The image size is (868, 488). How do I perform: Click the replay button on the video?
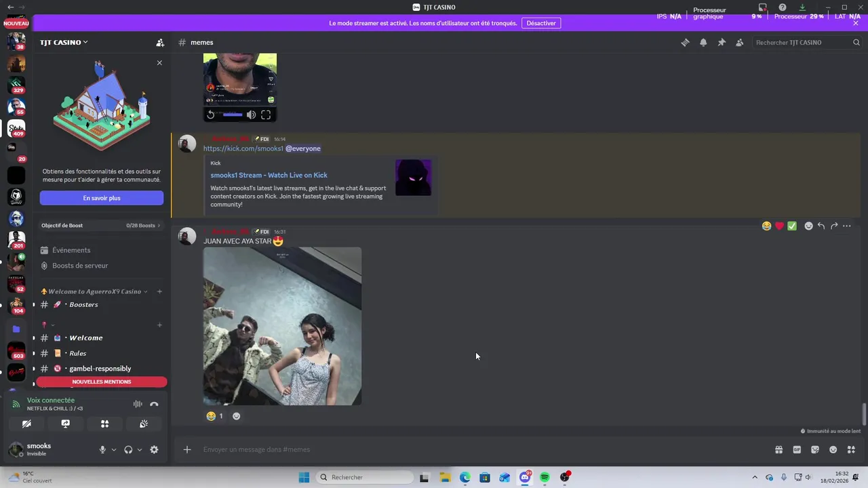[211, 115]
